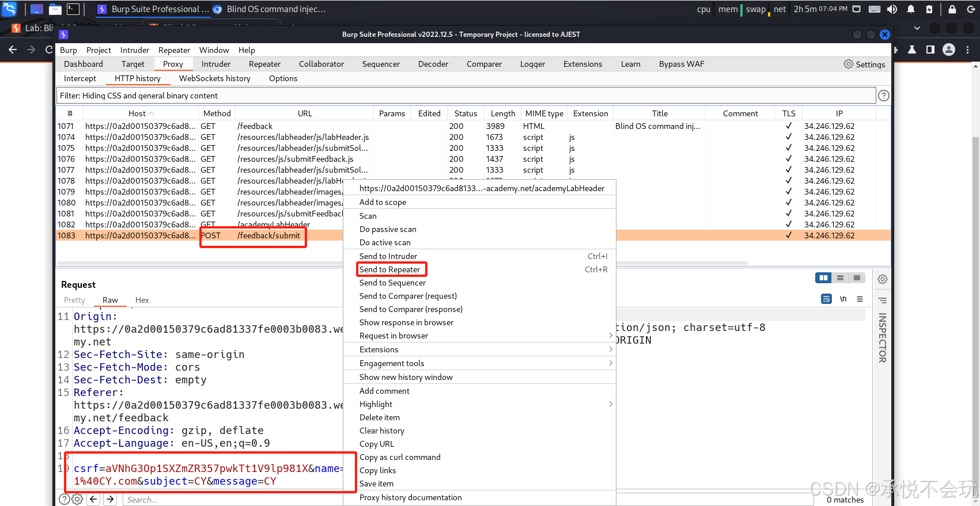Viewport: 980px width, 506px height.
Task: Open the file manager from the panel
Action: [55, 9]
